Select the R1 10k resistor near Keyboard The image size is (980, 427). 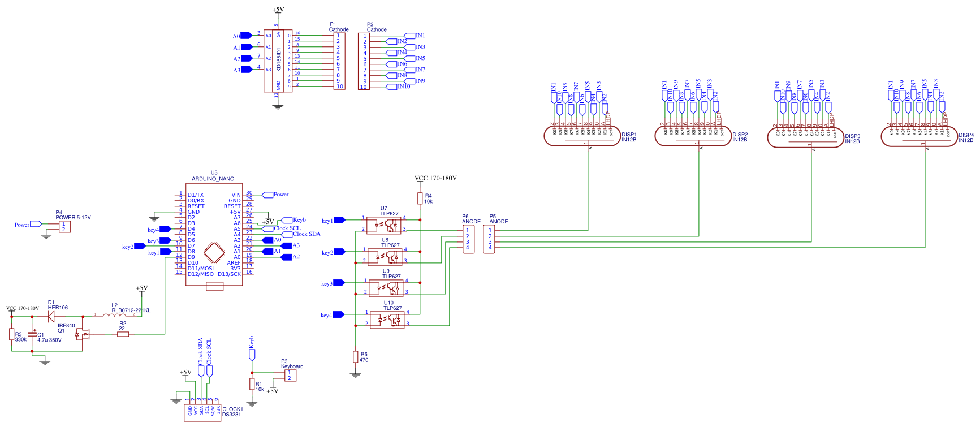pyautogui.click(x=252, y=384)
